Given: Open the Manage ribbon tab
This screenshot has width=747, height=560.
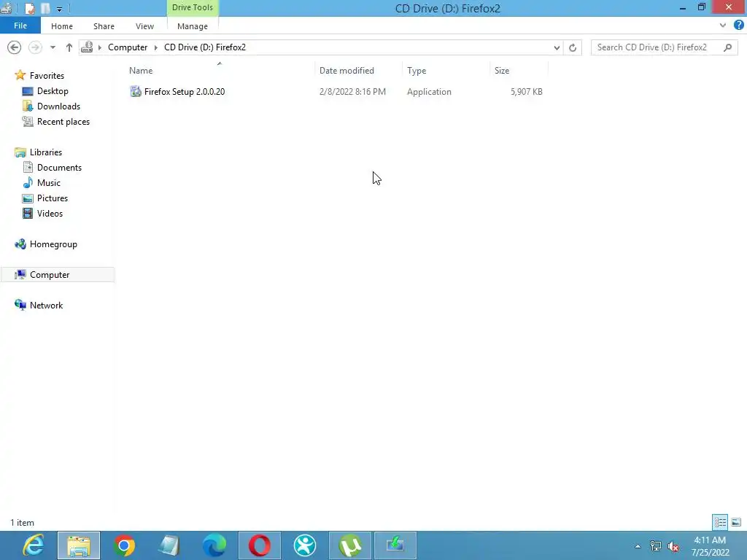Looking at the screenshot, I should pyautogui.click(x=193, y=26).
